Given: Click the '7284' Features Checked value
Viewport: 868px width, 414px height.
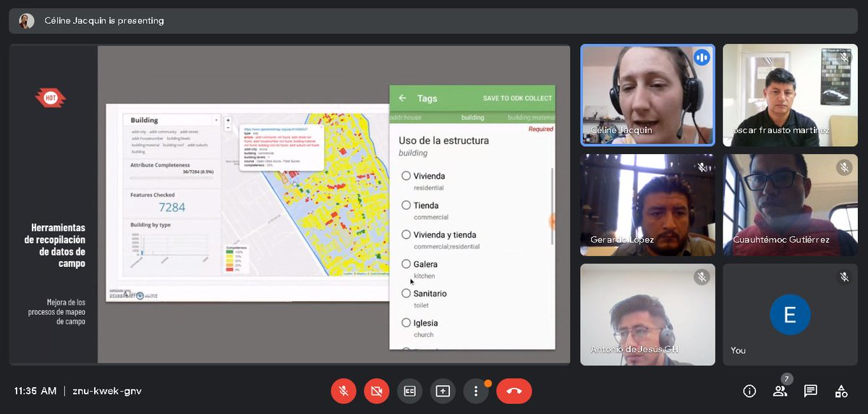Looking at the screenshot, I should tap(172, 207).
